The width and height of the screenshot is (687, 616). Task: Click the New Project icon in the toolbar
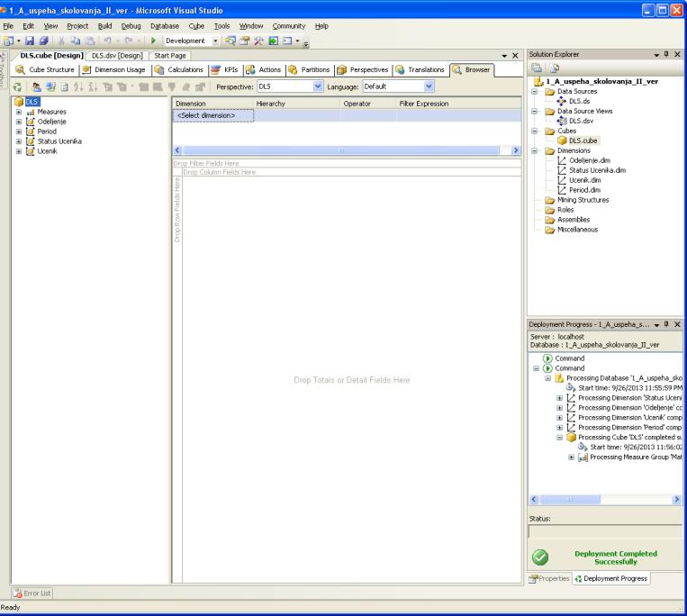[8, 41]
